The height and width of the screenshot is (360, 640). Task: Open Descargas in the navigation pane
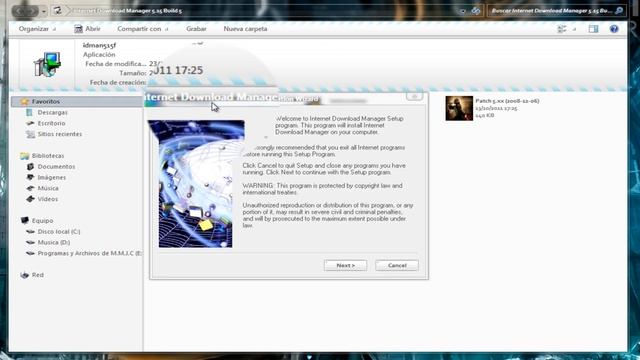pyautogui.click(x=52, y=112)
